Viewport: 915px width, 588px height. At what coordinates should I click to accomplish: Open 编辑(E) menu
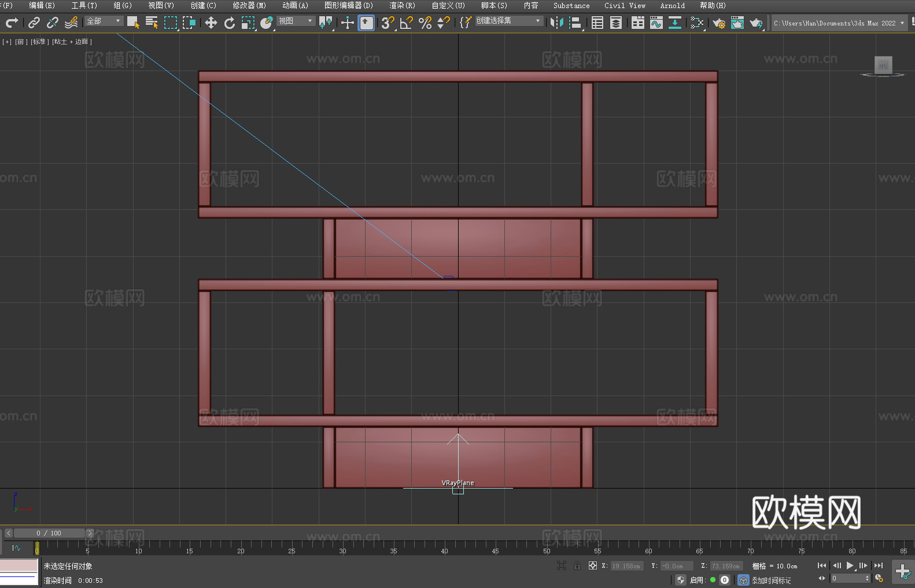coord(42,5)
